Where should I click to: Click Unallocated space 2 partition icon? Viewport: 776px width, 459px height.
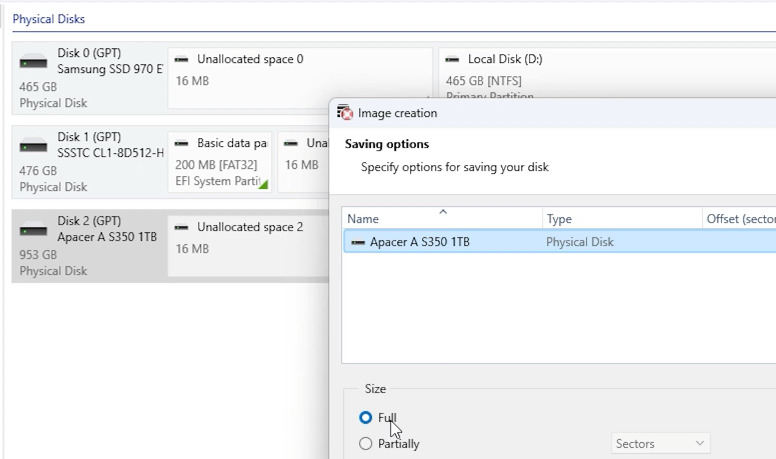[182, 227]
